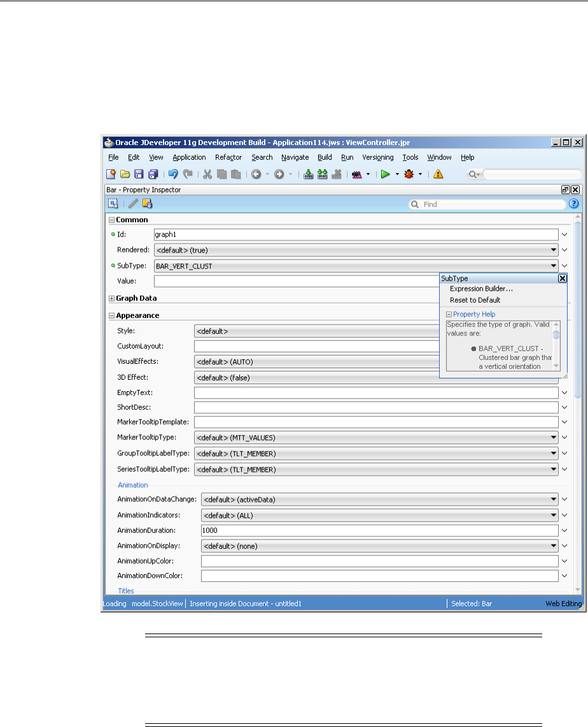Click the Paste clipboard icon
The image size is (588, 727).
coord(236,174)
